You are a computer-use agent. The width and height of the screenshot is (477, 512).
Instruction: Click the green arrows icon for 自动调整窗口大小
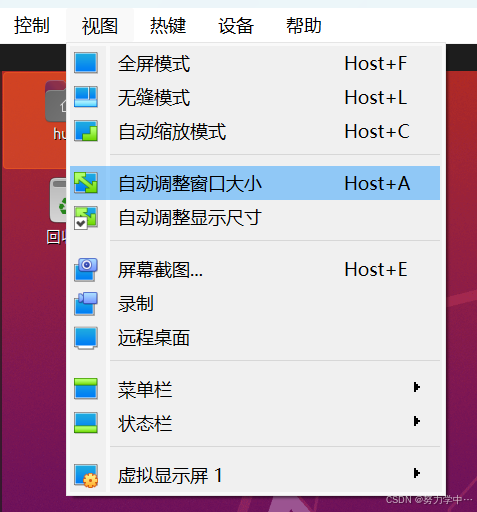coord(86,183)
